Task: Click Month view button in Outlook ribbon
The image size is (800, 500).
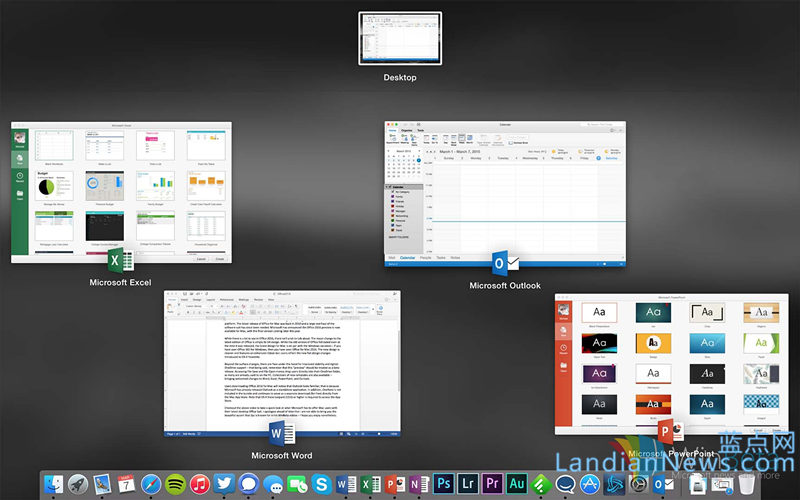Action: pyautogui.click(x=469, y=139)
